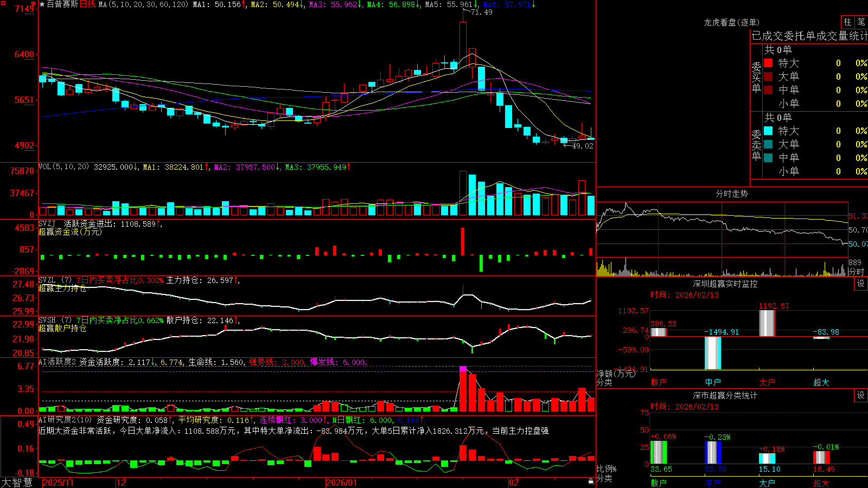Viewport: 868px width, 488px height.
Task: Click the 时间: 2026/02/13 label in realtime monitor
Action: point(685,295)
